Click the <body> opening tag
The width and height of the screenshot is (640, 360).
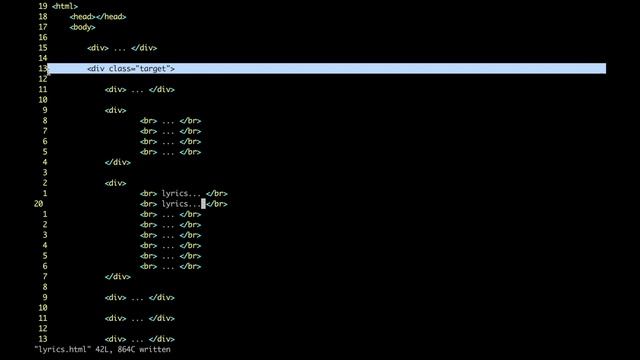(82, 27)
